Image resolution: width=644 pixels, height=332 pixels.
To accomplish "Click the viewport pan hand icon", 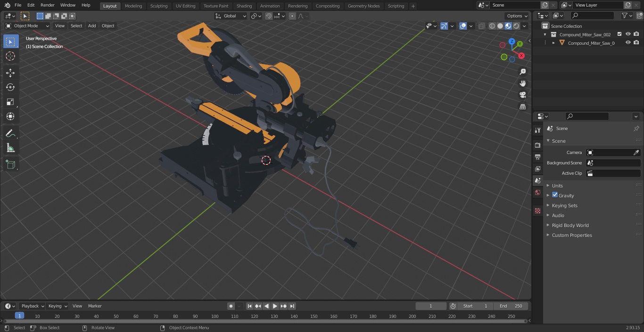I will tap(522, 83).
